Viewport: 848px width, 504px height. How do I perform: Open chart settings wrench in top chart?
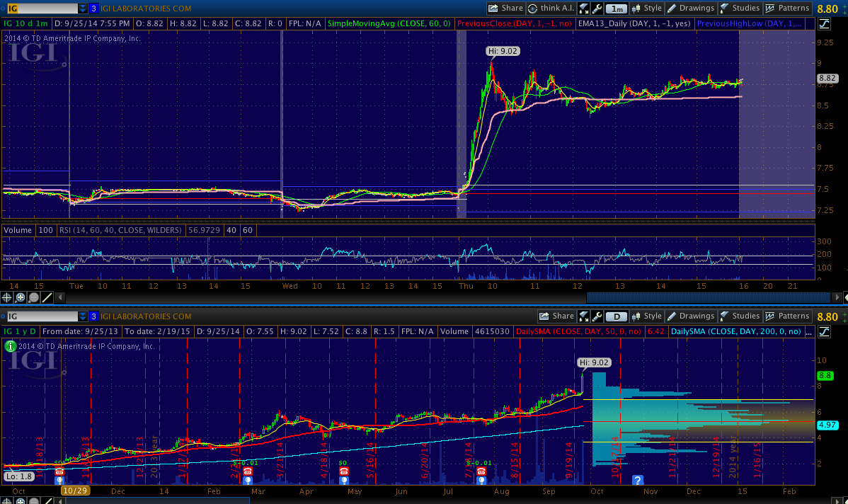[x=597, y=8]
